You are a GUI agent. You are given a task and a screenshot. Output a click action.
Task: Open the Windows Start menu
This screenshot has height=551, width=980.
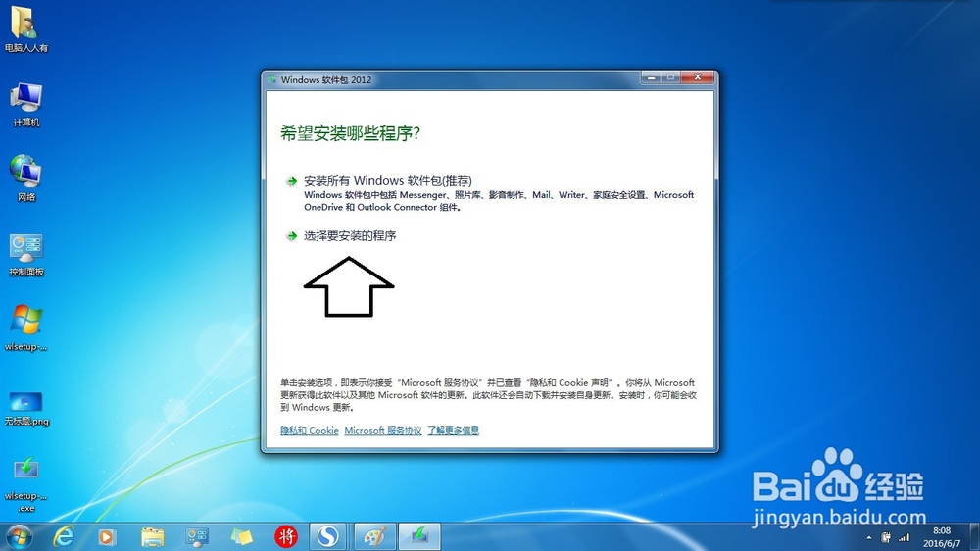click(19, 536)
